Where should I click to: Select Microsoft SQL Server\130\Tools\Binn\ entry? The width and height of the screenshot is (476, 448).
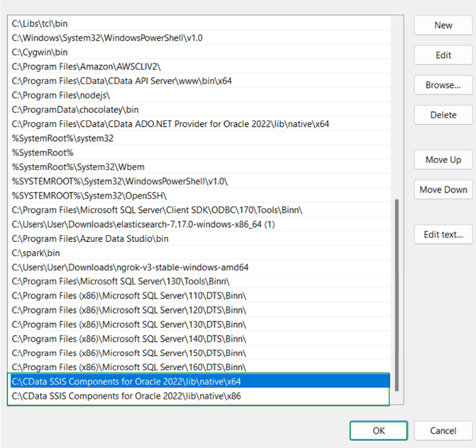click(x=199, y=281)
